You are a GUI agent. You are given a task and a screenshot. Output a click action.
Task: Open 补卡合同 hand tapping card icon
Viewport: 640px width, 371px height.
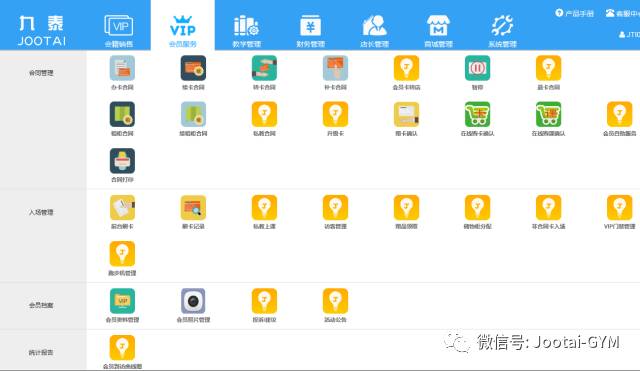click(335, 68)
